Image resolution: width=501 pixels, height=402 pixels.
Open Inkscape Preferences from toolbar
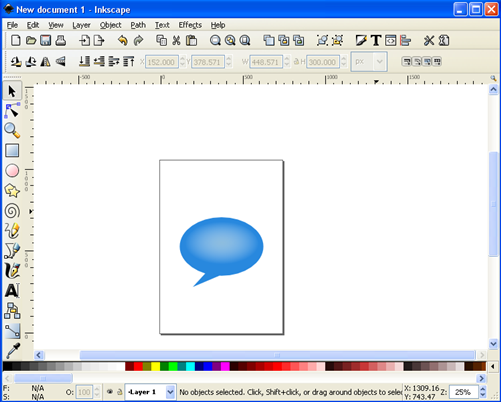click(429, 41)
